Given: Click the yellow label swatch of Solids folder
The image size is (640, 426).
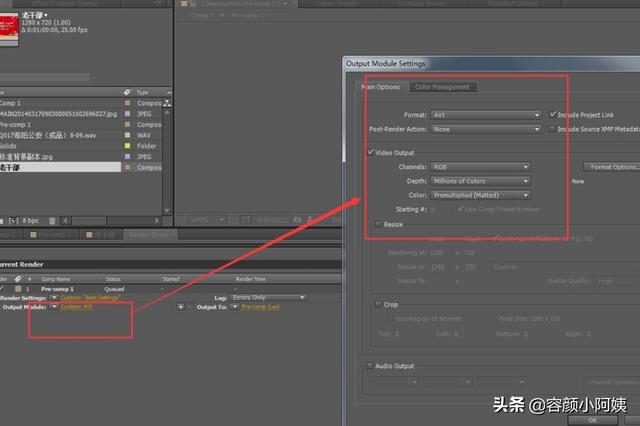Looking at the screenshot, I should [127, 145].
